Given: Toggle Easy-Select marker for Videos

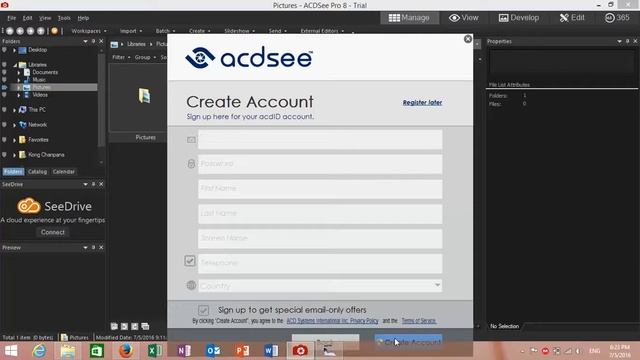Looking at the screenshot, I should (4, 95).
